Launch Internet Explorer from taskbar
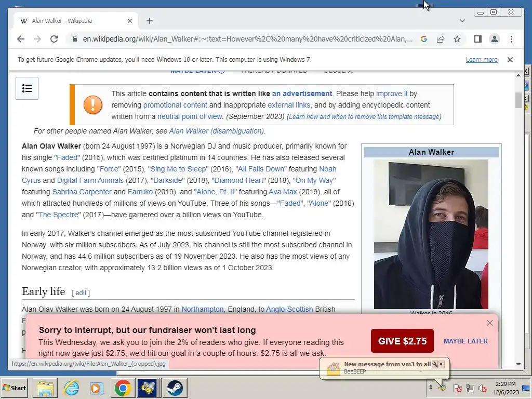Image resolution: width=532 pixels, height=399 pixels. tap(71, 388)
